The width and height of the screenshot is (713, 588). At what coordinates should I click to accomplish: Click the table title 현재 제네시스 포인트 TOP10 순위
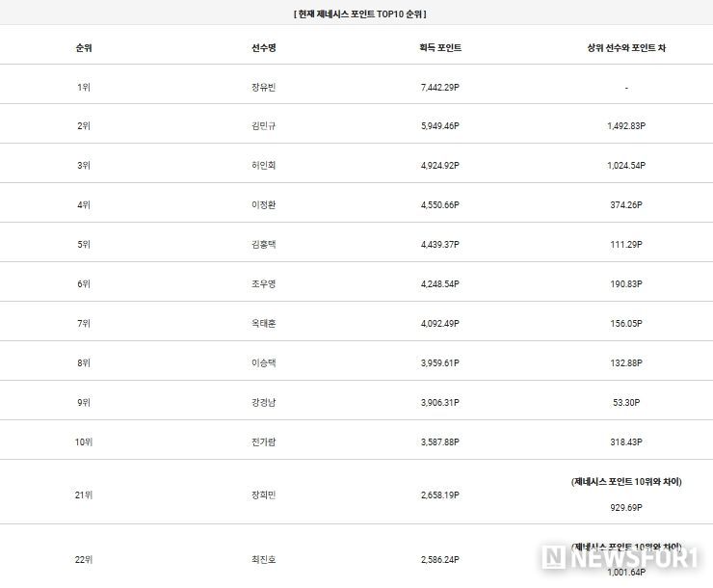pos(360,14)
